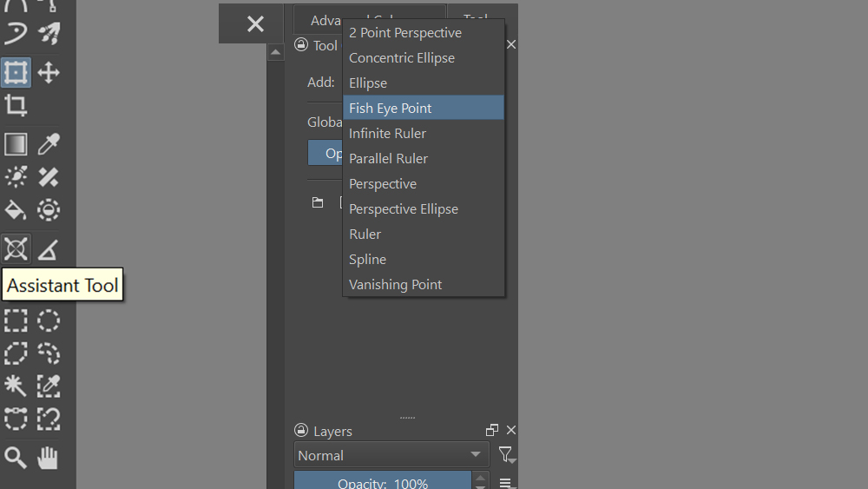Open the layer filter funnel icon
The height and width of the screenshot is (489, 868).
pyautogui.click(x=507, y=454)
